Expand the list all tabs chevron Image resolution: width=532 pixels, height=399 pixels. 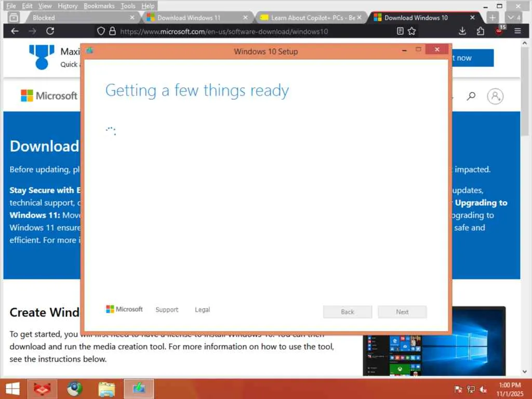(x=514, y=17)
